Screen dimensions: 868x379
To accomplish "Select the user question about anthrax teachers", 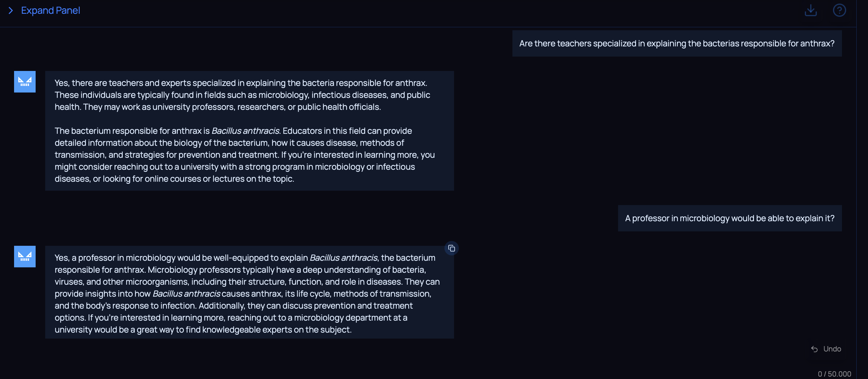I will click(677, 43).
